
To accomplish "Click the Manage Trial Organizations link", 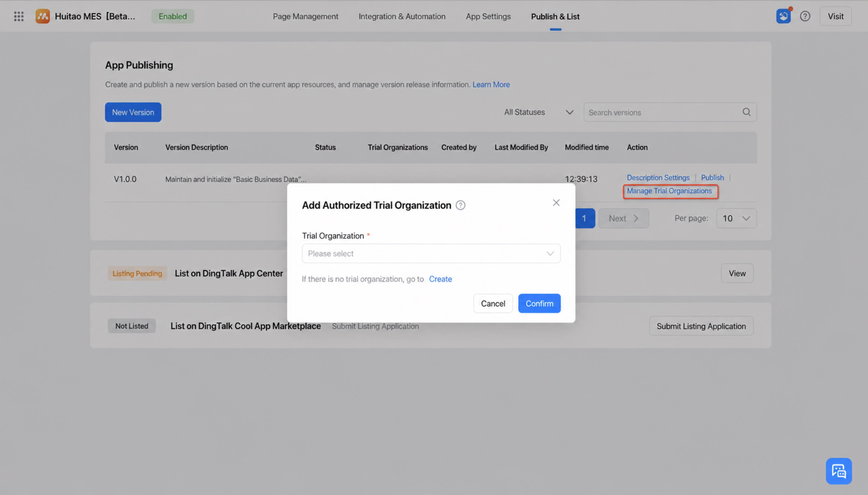I will point(669,191).
